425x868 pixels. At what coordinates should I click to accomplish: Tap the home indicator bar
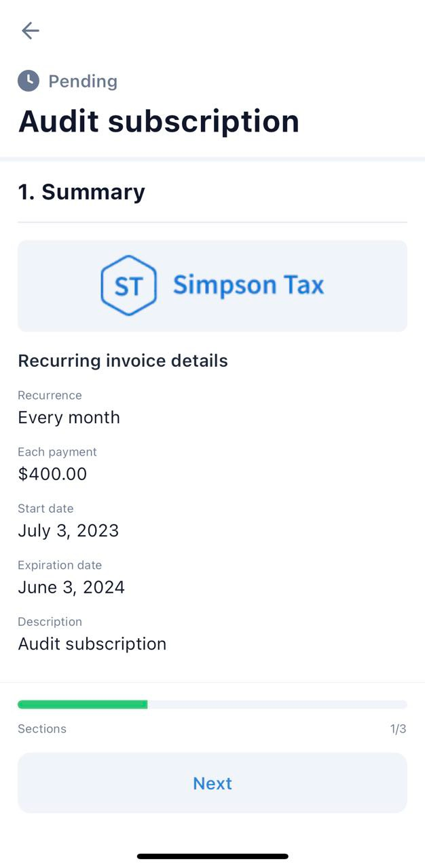212,856
